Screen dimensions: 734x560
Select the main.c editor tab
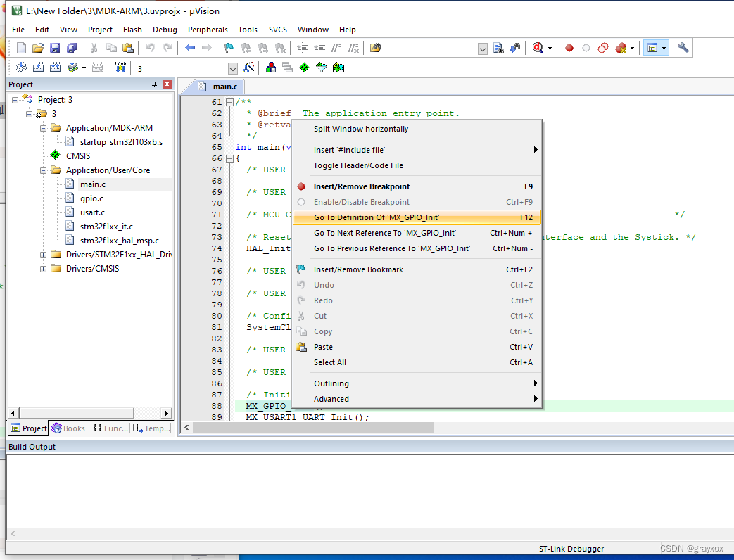[218, 86]
